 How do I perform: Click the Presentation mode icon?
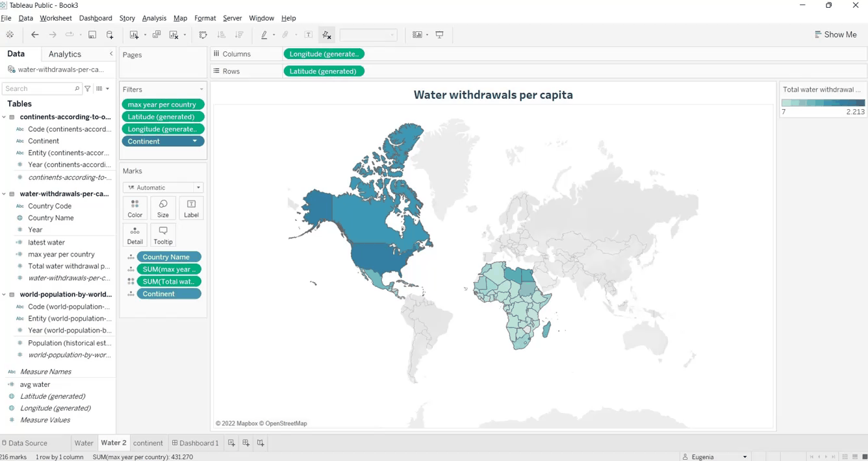440,35
